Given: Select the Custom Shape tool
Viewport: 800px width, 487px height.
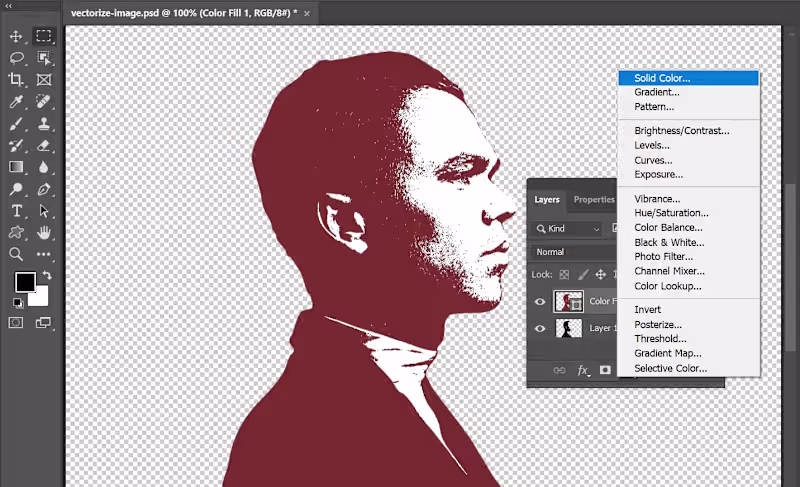Looking at the screenshot, I should 16,233.
